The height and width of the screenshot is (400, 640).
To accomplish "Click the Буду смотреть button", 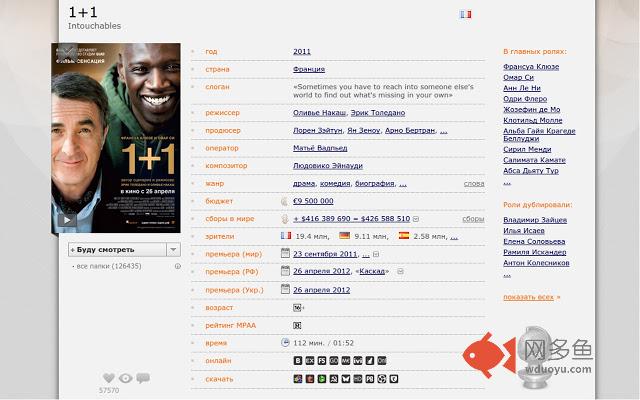I will tap(117, 249).
